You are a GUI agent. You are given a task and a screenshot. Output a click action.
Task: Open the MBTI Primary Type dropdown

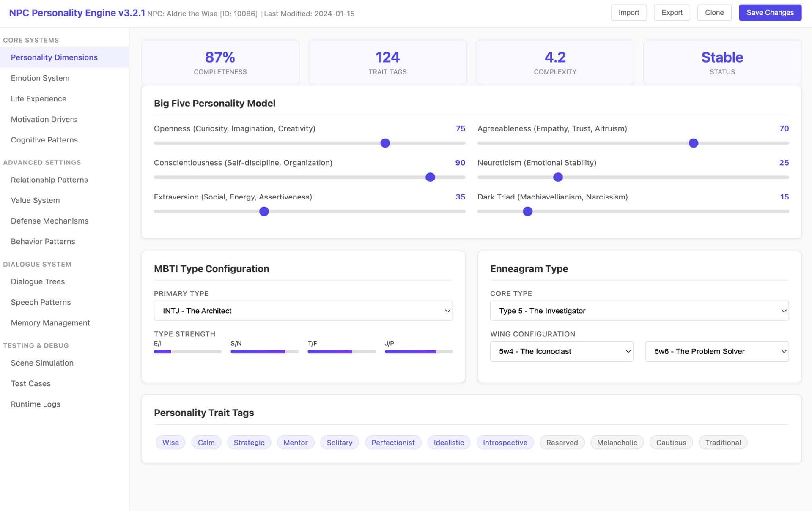click(x=303, y=311)
